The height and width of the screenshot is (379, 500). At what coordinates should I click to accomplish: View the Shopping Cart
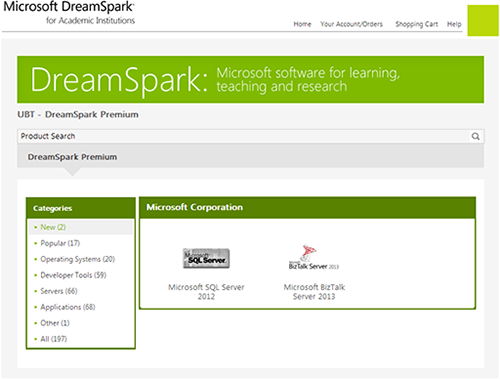(x=416, y=24)
